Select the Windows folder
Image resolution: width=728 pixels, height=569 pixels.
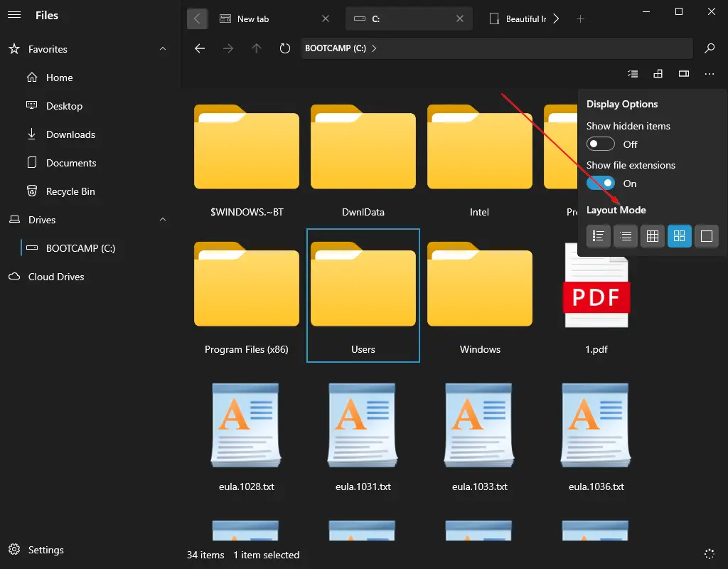click(x=480, y=295)
